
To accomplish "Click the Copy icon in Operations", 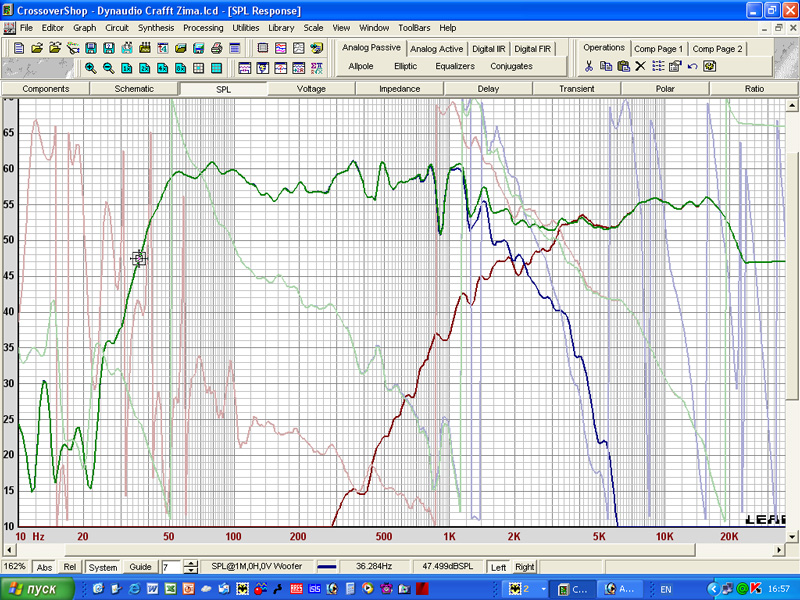I will (x=606, y=66).
